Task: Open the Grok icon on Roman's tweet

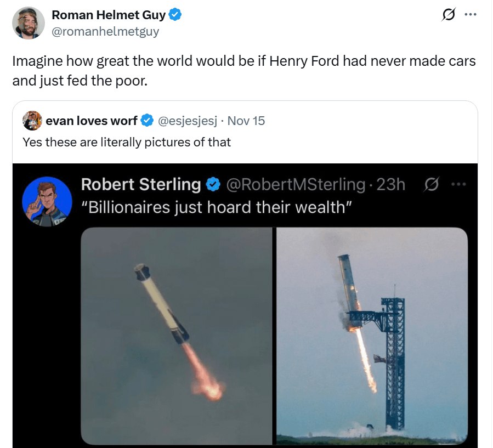Action: pos(447,15)
